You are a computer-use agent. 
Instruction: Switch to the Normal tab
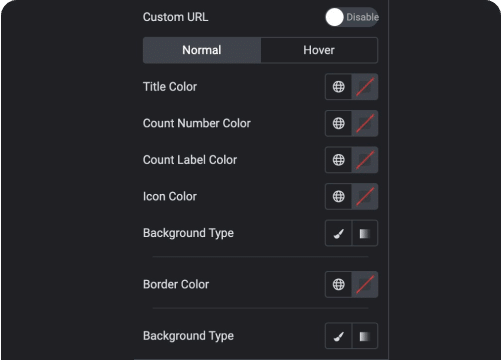click(x=202, y=50)
